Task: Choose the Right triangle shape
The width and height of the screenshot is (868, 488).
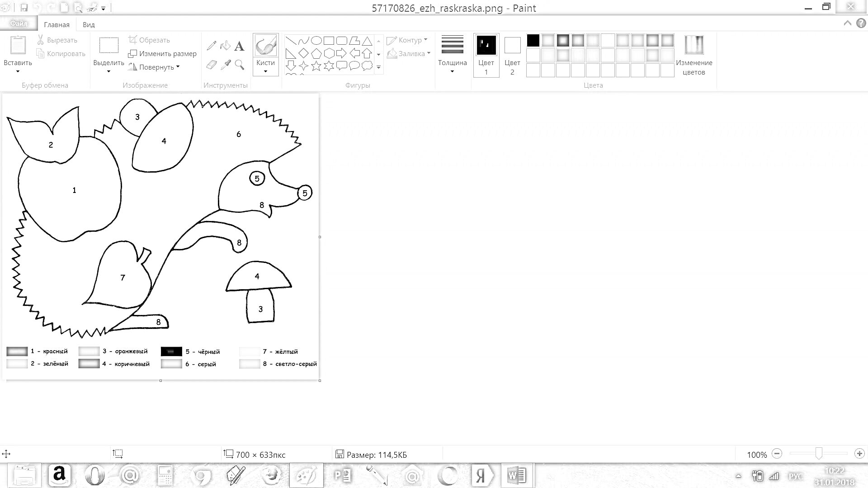Action: pos(291,53)
